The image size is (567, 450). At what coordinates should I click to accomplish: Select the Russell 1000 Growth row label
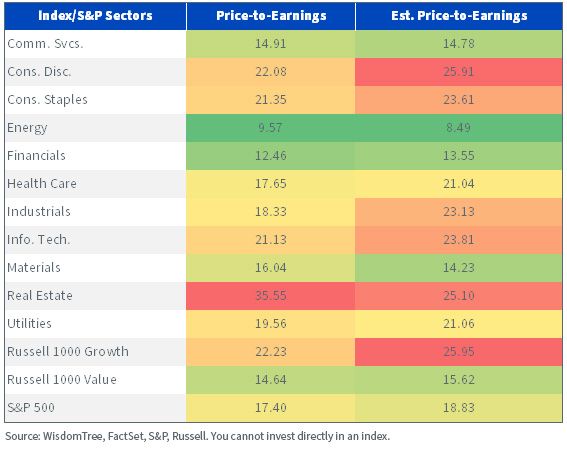(68, 352)
